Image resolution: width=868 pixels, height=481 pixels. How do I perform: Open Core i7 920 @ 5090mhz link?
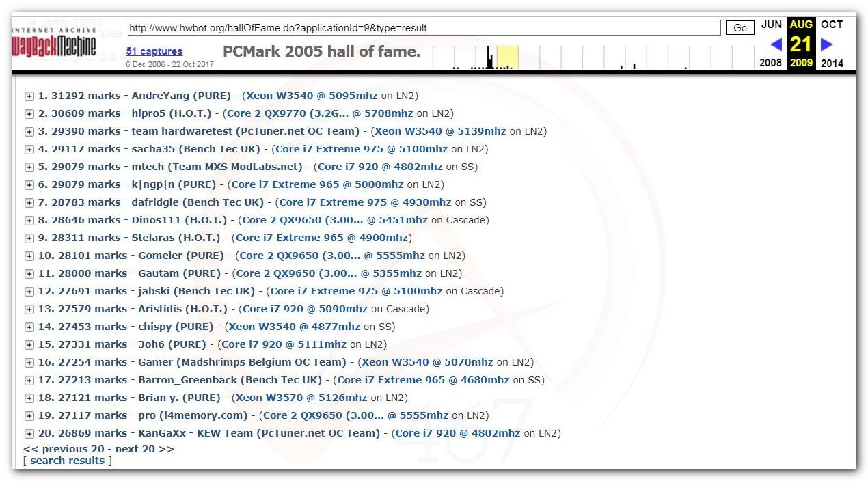[305, 309]
